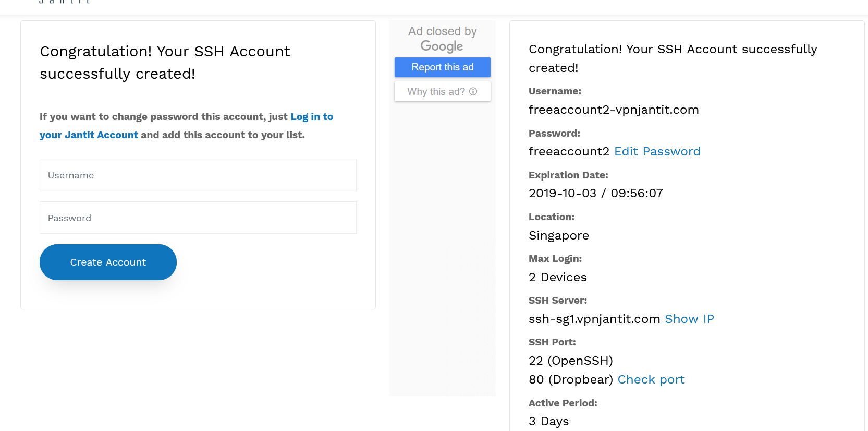Click the info icon beside Why this ad
This screenshot has width=868, height=431.
point(473,91)
